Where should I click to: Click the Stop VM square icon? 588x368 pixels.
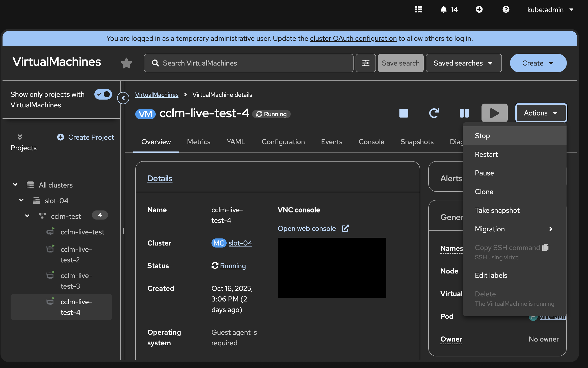pyautogui.click(x=404, y=113)
